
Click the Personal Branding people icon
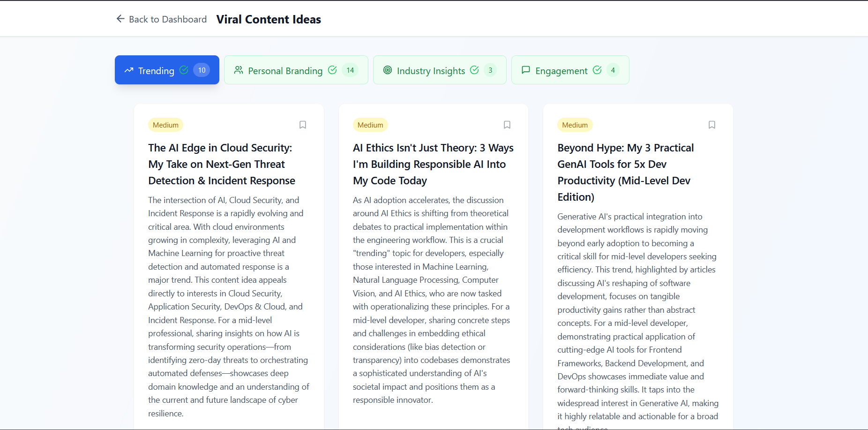point(239,70)
